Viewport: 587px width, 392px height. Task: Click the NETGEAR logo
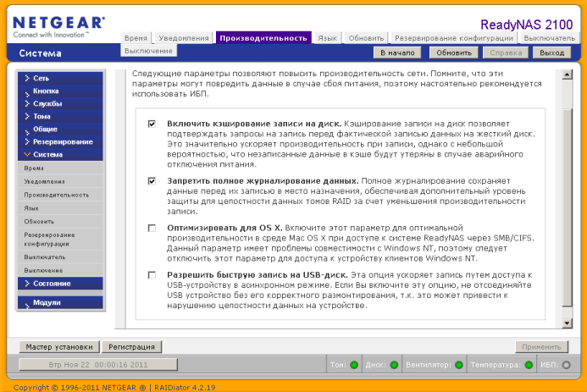[x=58, y=27]
